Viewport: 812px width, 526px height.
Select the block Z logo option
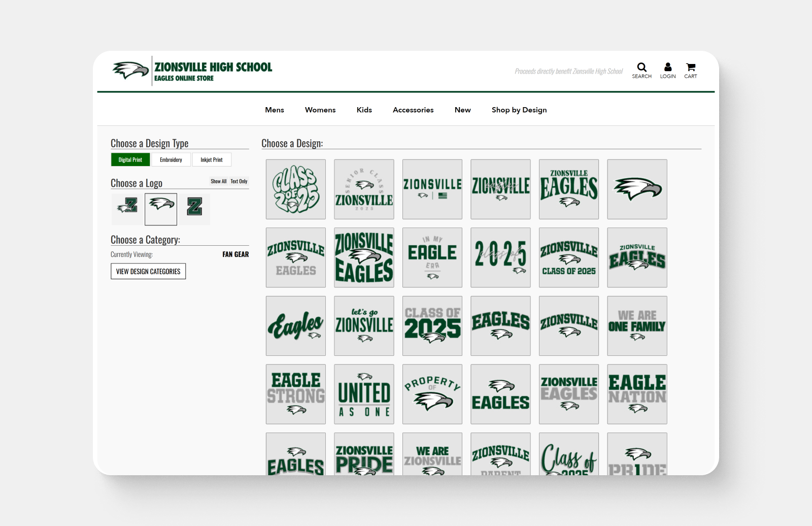(194, 209)
